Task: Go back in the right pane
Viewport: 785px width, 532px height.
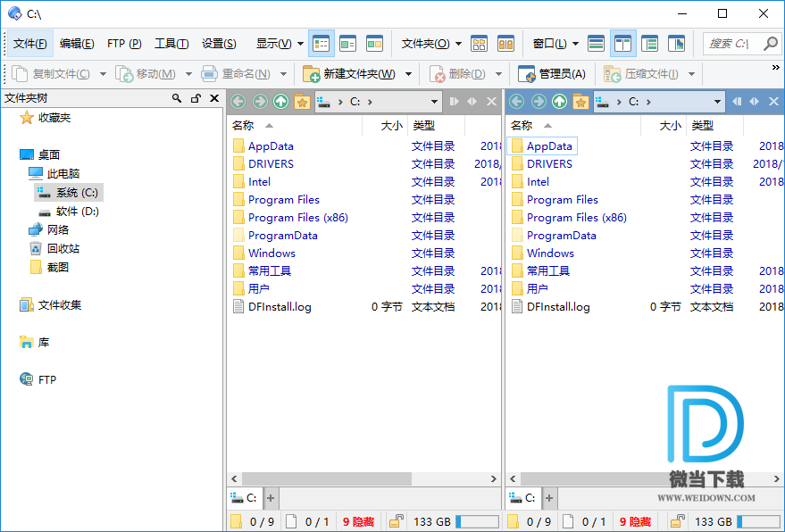Action: coord(517,102)
